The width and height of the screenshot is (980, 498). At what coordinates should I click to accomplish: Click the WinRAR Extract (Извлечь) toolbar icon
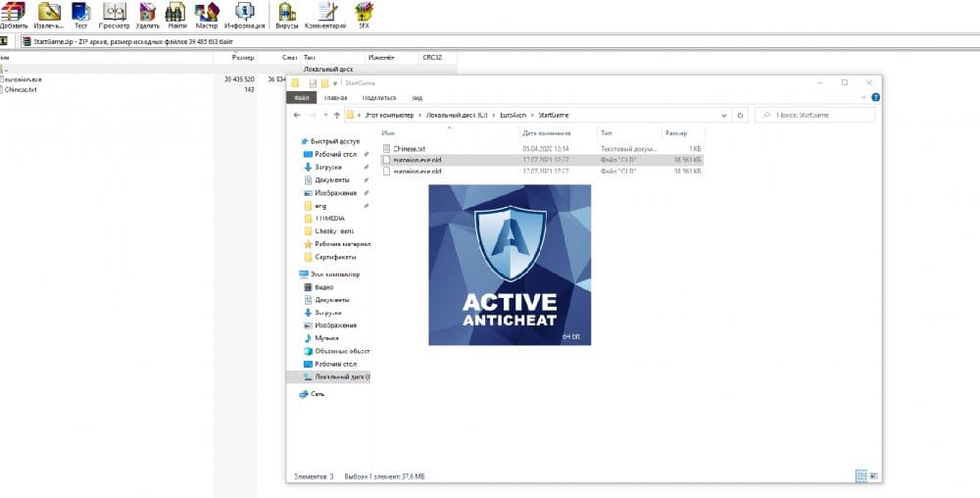48,14
